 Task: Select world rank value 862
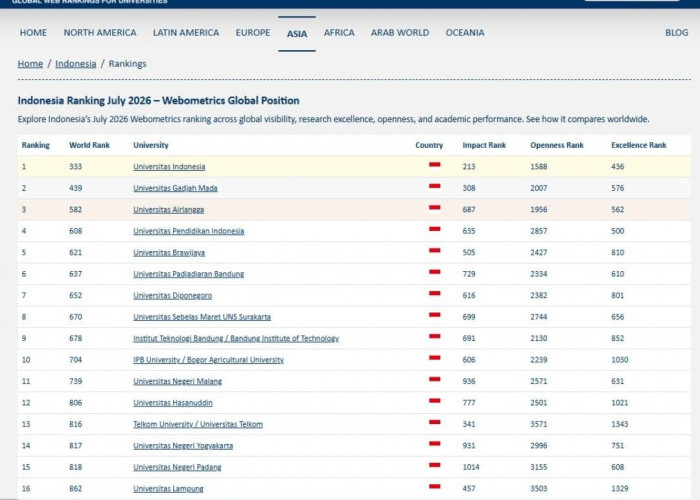[x=75, y=489]
